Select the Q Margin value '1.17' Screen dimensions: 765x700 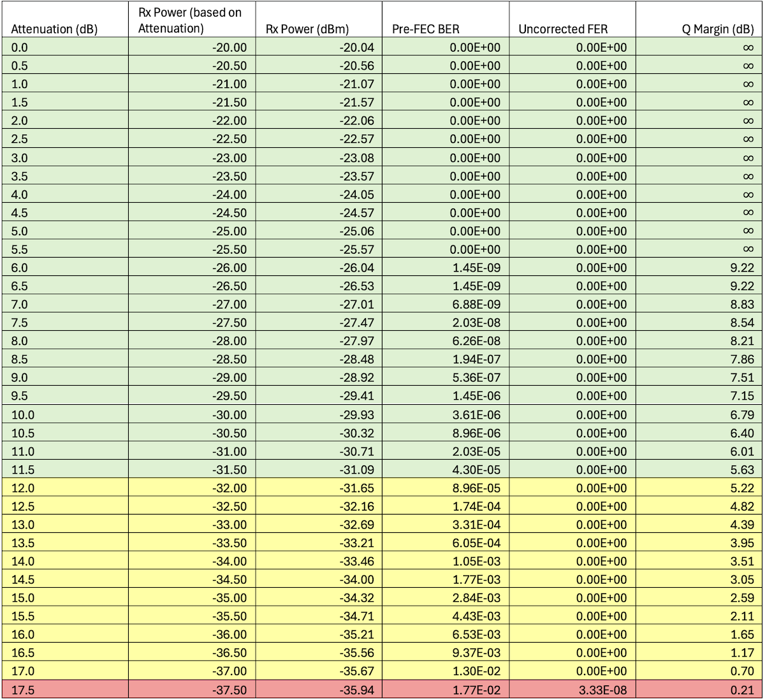tap(699, 653)
